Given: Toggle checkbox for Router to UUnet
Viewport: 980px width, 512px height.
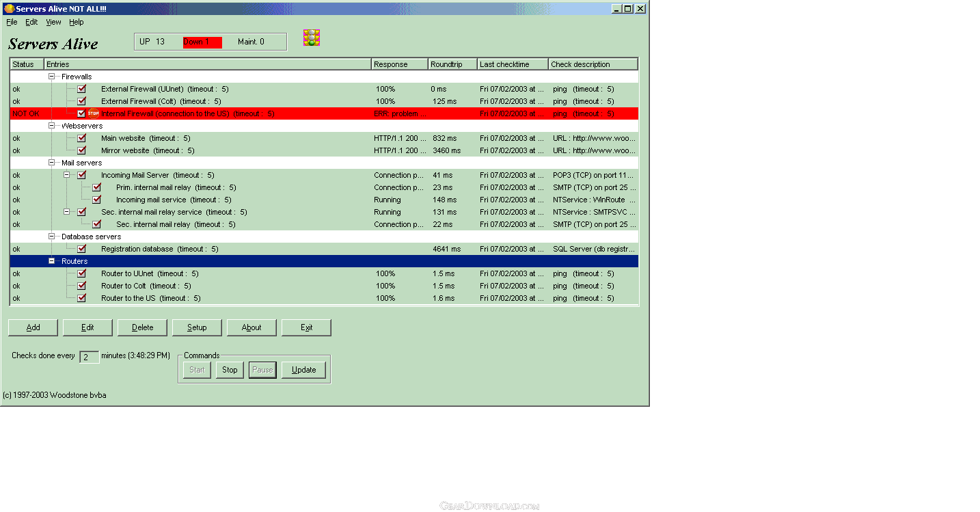Looking at the screenshot, I should 81,273.
